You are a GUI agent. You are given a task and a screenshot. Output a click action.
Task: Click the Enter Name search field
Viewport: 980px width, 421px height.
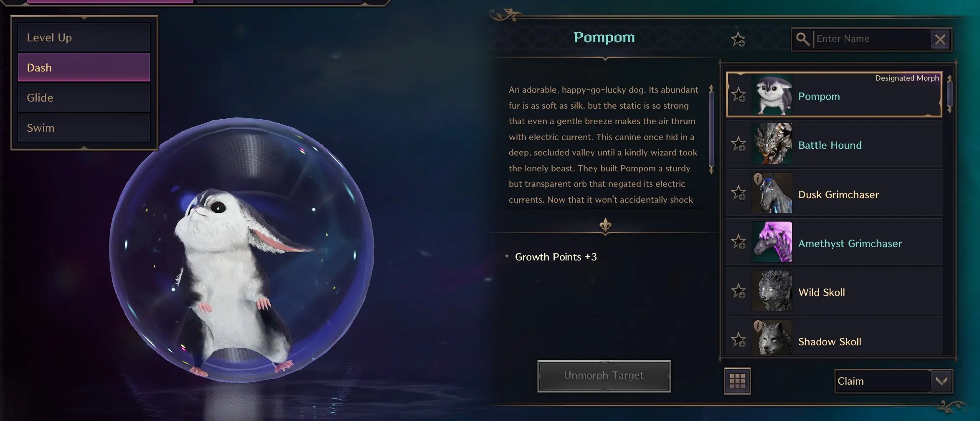(872, 39)
